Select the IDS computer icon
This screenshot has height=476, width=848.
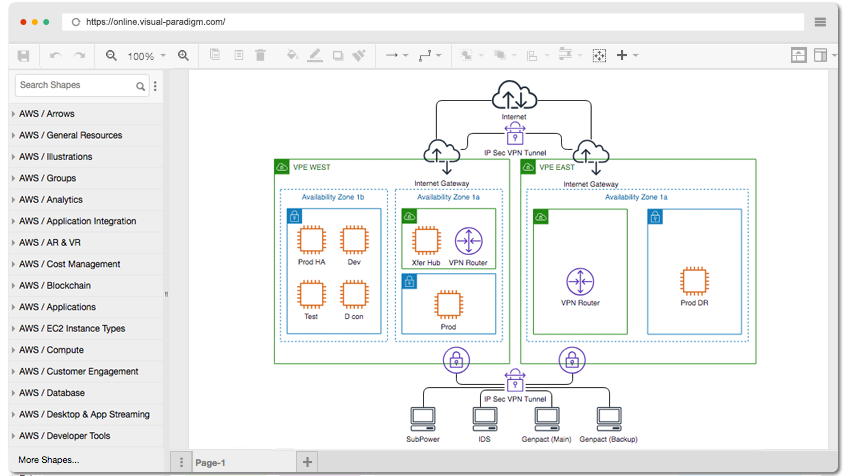coord(485,418)
